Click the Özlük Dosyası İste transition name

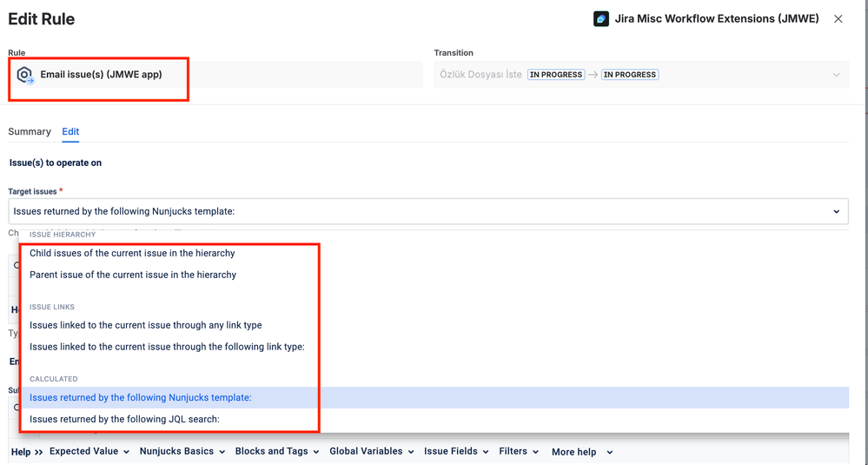point(480,75)
